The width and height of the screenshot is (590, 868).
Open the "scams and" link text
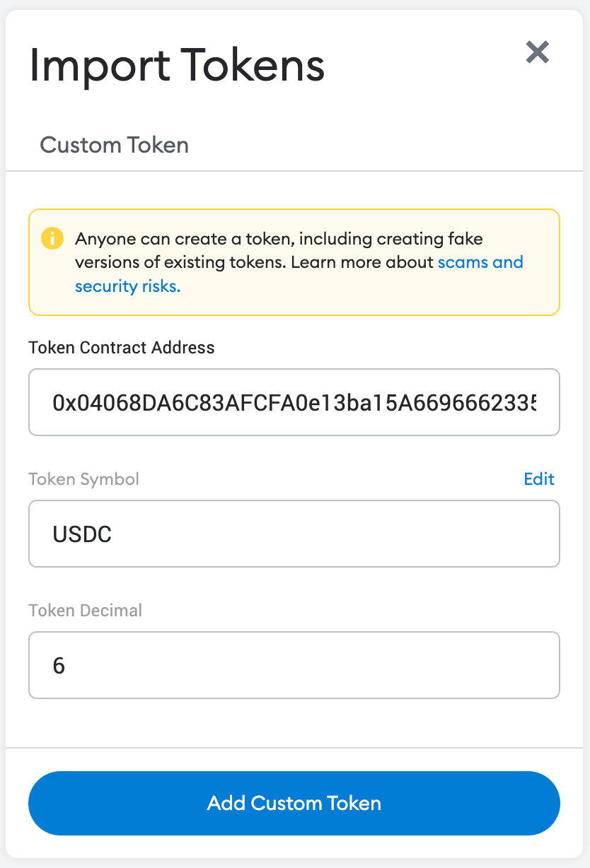[x=480, y=262]
